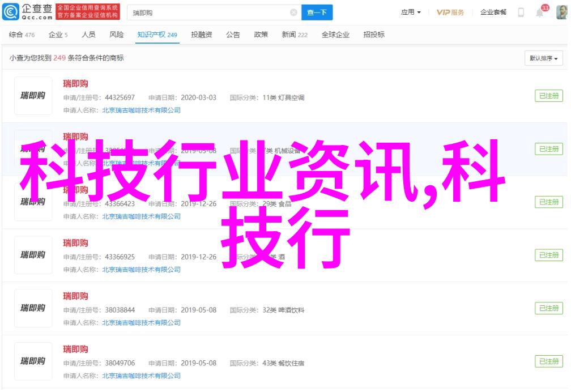The height and width of the screenshot is (392, 571).
Task: Switch to the 人员 tab
Action: click(x=88, y=35)
